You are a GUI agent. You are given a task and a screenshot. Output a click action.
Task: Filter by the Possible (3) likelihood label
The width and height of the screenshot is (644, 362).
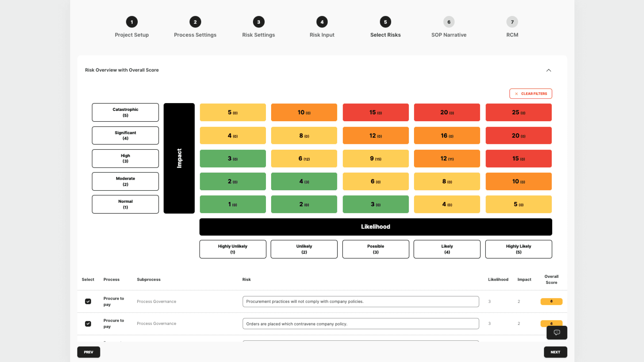point(375,249)
